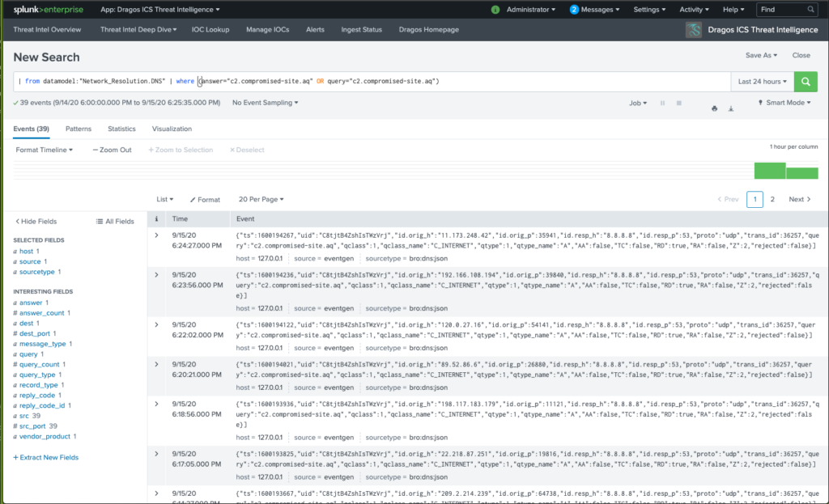Open the Administrator menu
The width and height of the screenshot is (829, 504).
tap(531, 10)
